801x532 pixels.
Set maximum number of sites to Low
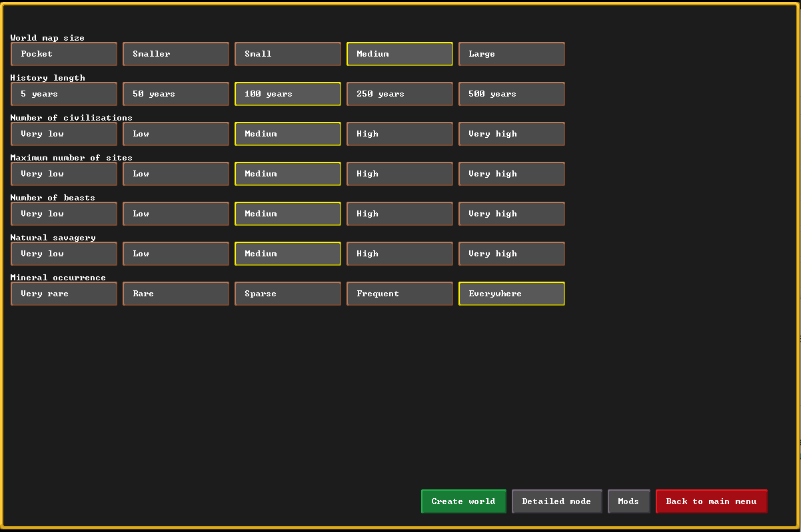click(176, 174)
